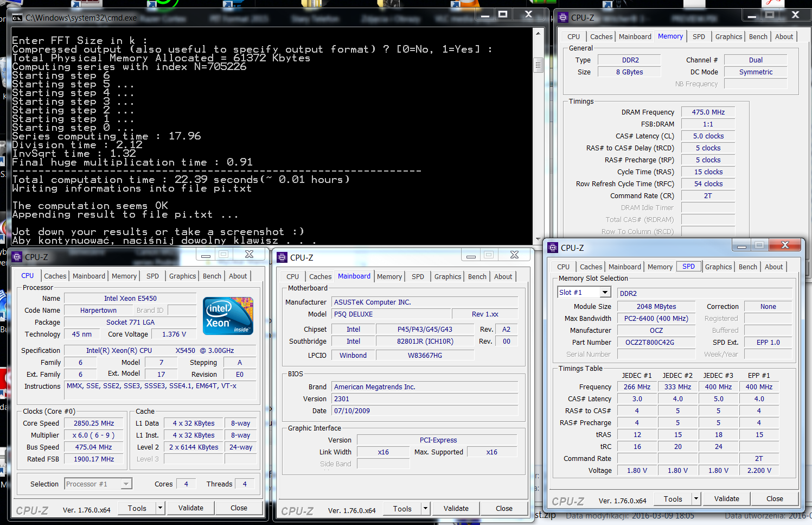Screen dimensions: 812x525
Task: Open the Mainboard tab in the SPD window
Action: [x=624, y=267]
